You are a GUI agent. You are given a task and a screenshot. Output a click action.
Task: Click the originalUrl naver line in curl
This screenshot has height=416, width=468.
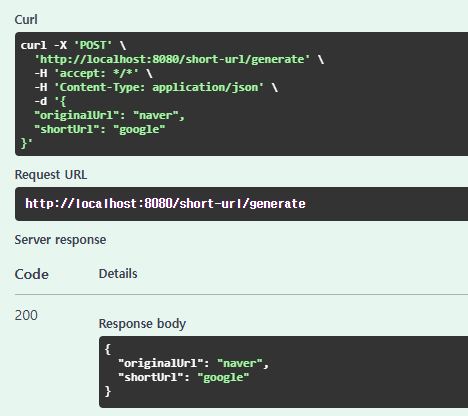[x=109, y=115]
